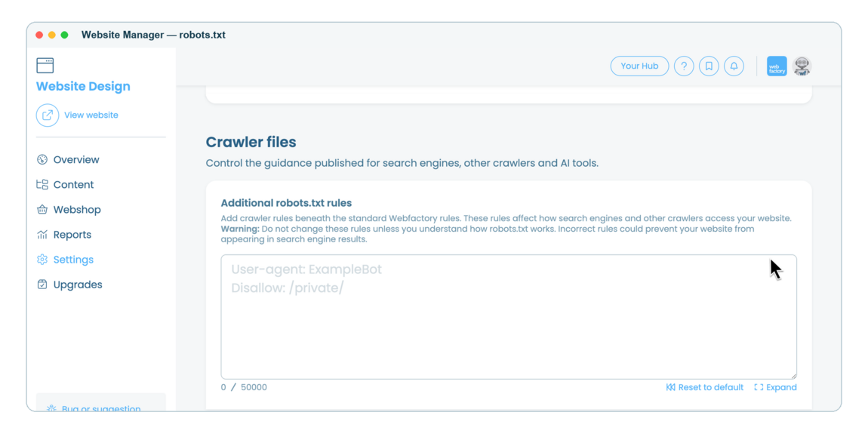Click the Content folder tree icon
Image resolution: width=868 pixels, height=434 pixels.
pos(42,185)
